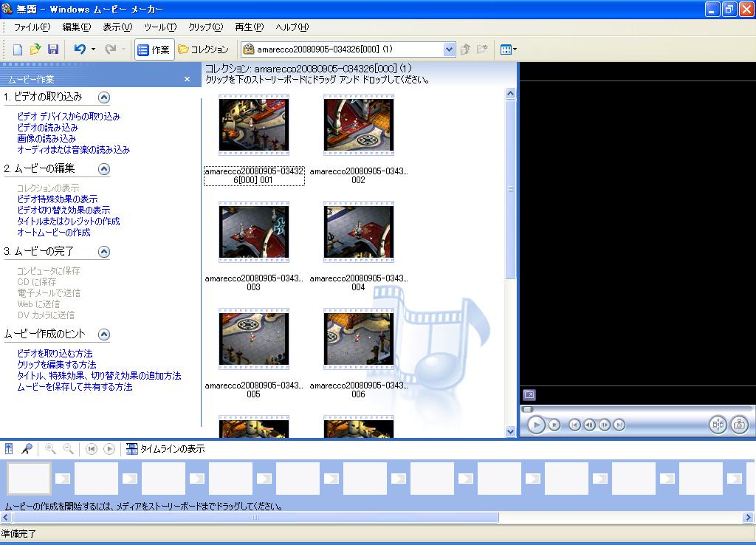Click ビデオを取り込む方法 hint link

click(55, 353)
